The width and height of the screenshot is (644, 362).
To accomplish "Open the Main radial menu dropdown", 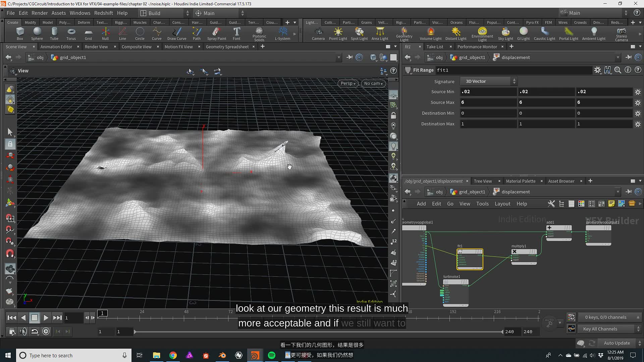I will [x=220, y=13].
